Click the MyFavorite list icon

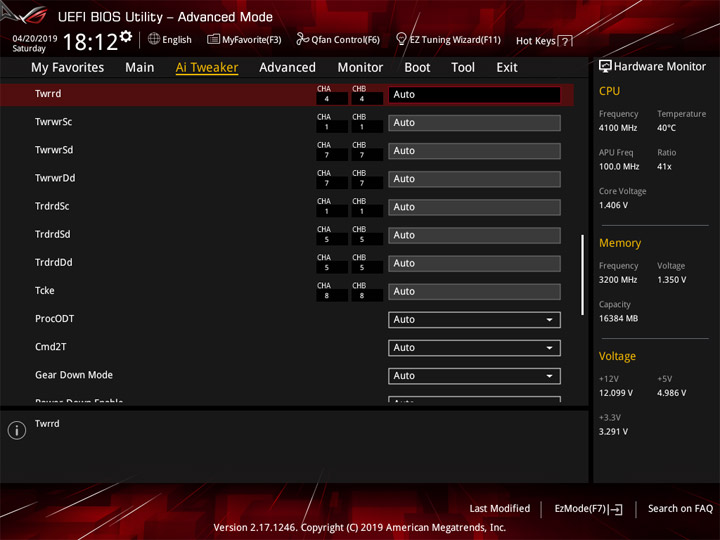213,39
